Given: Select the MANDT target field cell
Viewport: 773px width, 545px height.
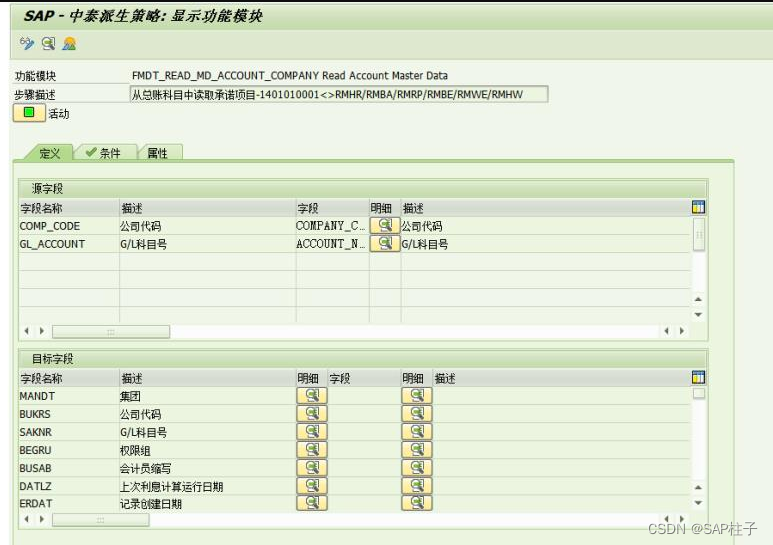Looking at the screenshot, I should click(x=69, y=396).
